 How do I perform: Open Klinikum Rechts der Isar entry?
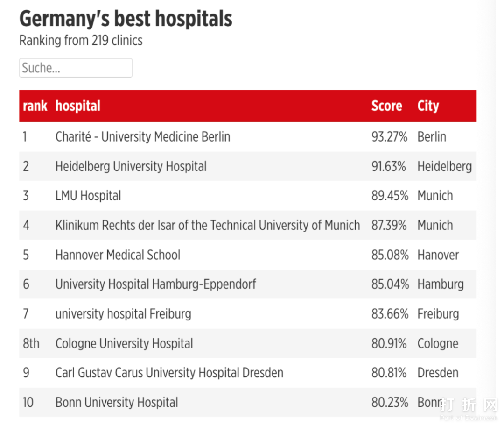coord(207,225)
